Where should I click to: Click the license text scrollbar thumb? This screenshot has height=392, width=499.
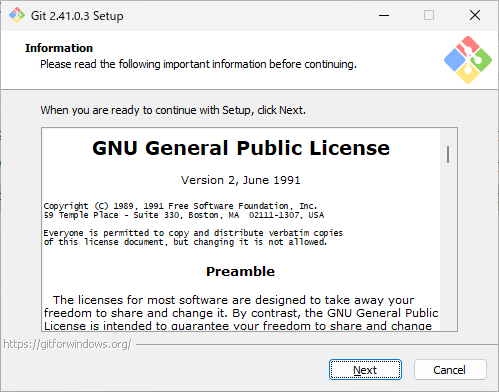pyautogui.click(x=448, y=154)
